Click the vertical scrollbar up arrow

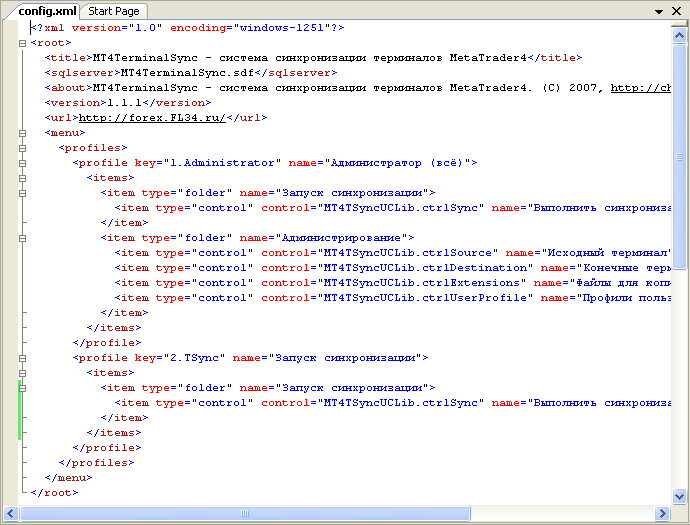click(x=679, y=35)
